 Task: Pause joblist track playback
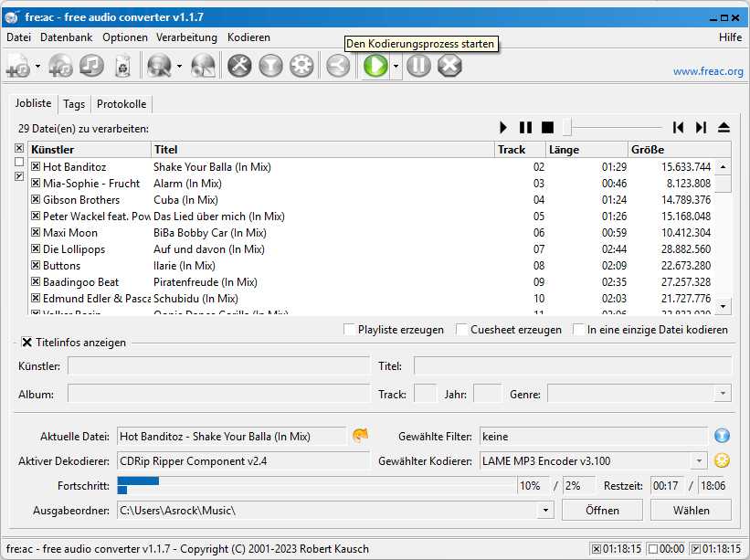coord(525,128)
